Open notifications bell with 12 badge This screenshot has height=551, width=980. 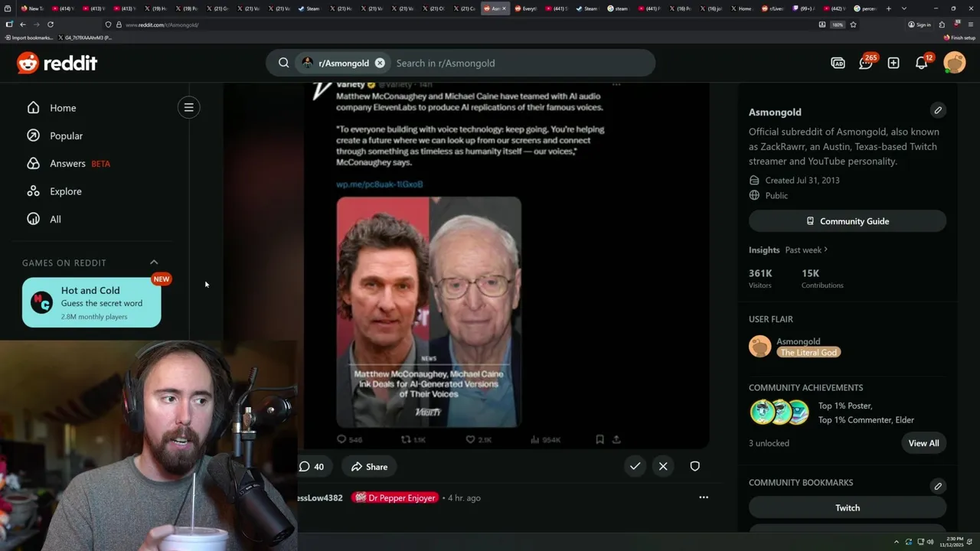point(922,63)
